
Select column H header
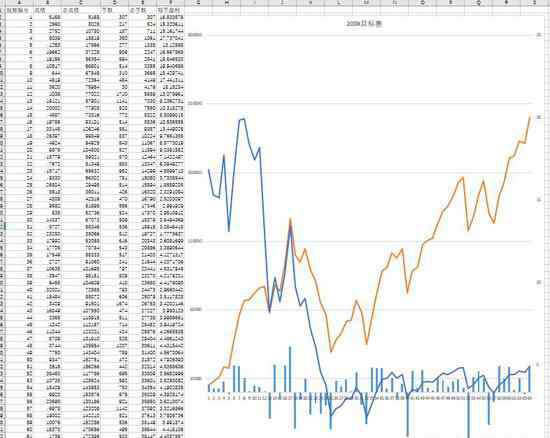pyautogui.click(x=226, y=3)
